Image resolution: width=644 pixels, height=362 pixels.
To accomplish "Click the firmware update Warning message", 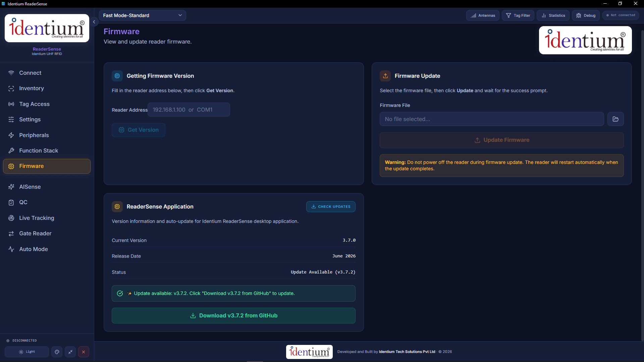I will (x=501, y=166).
